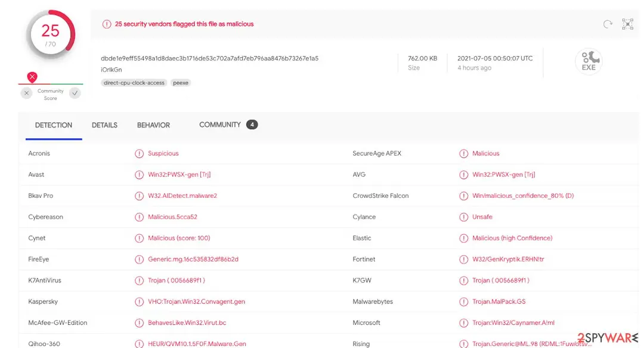Click the warning icon in Malwarebytes row

(464, 302)
